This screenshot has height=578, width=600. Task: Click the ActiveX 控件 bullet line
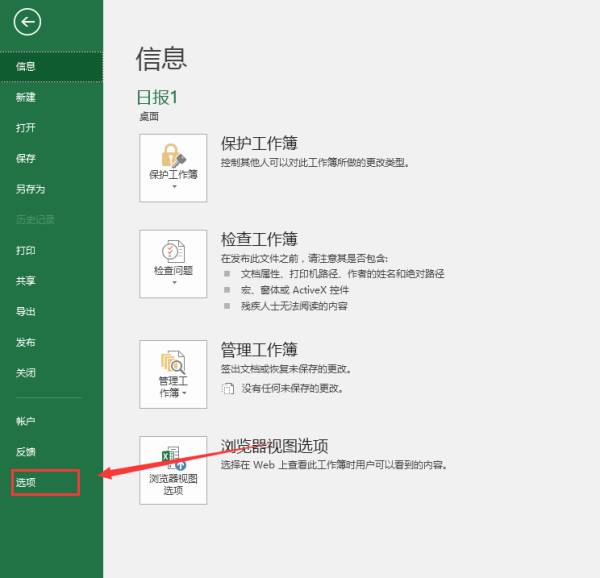(x=295, y=290)
